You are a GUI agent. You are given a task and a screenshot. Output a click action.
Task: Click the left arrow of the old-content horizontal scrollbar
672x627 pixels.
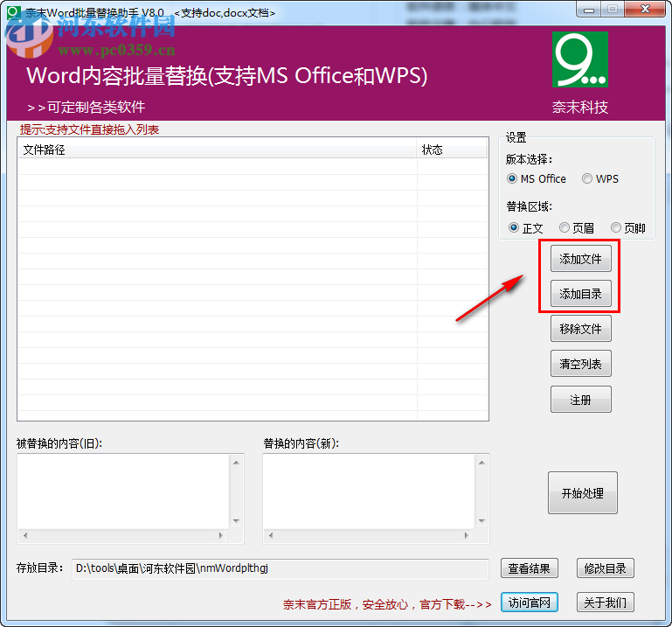point(25,535)
